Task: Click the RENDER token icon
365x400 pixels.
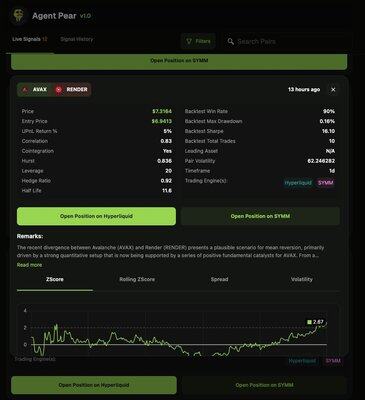Action: tap(59, 89)
